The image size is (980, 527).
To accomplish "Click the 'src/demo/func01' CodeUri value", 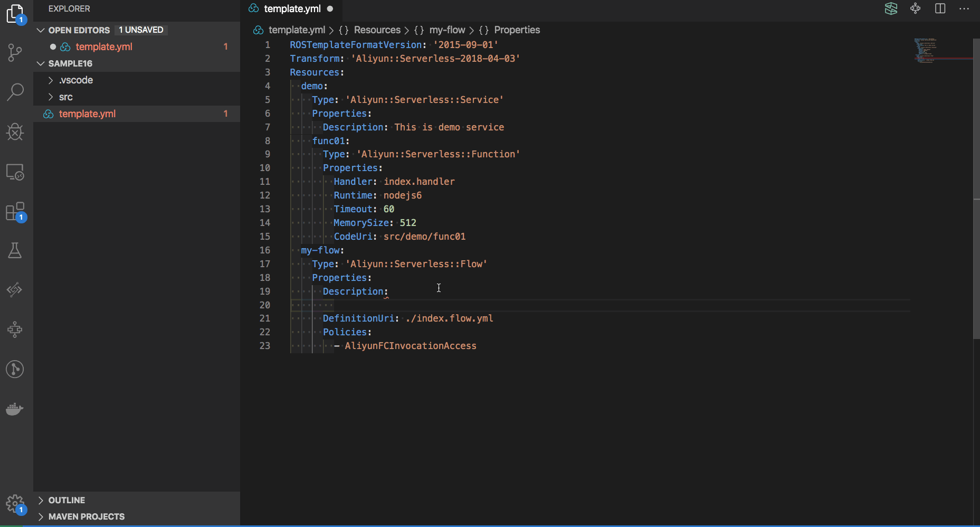I will pos(424,237).
